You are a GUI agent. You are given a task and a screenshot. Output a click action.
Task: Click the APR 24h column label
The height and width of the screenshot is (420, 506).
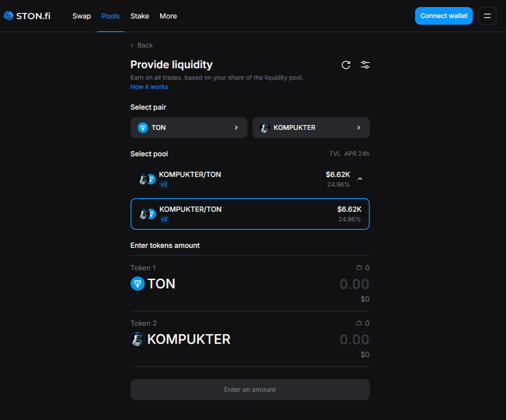357,154
